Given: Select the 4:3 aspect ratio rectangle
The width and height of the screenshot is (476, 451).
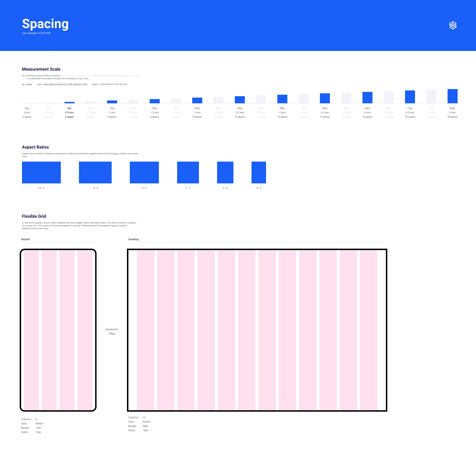Looking at the screenshot, I should [144, 172].
